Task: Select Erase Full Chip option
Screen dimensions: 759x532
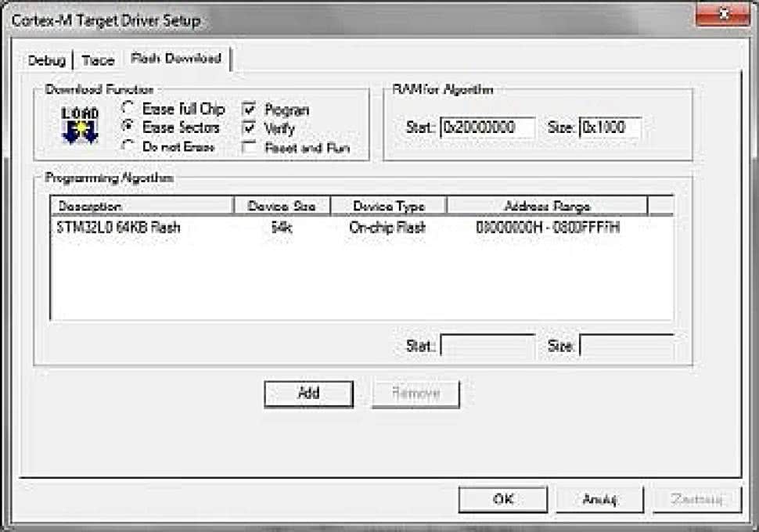Action: [129, 109]
